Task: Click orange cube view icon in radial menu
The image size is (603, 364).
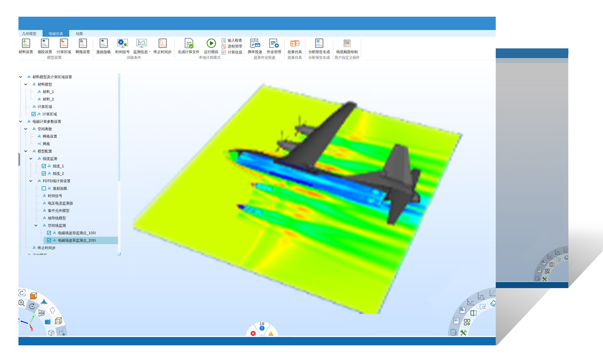Action: pyautogui.click(x=33, y=296)
